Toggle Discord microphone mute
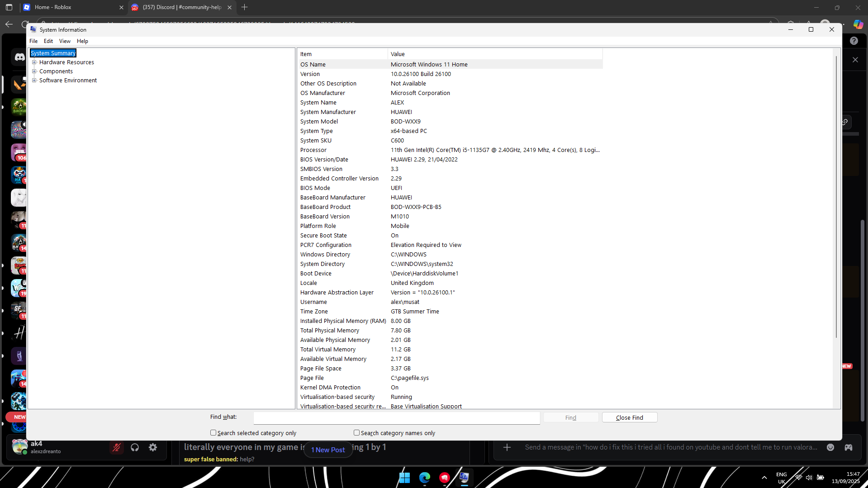This screenshot has width=868, height=488. pos(117,447)
